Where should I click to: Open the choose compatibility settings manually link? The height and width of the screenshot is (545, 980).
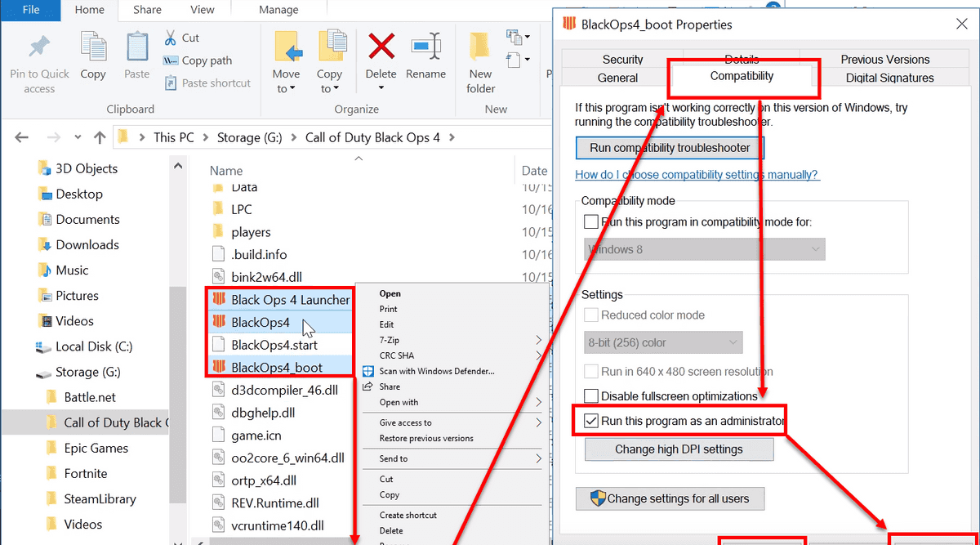point(697,175)
